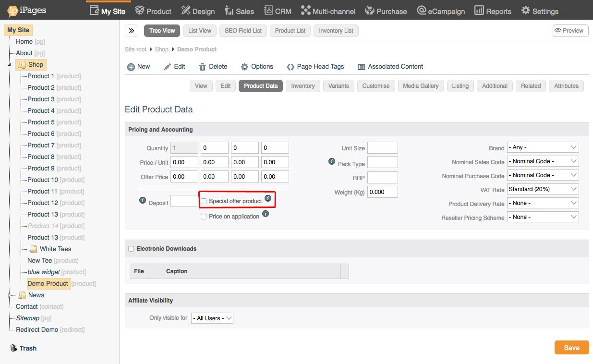Click into the Unit Size field
The height and width of the screenshot is (364, 593).
tap(383, 147)
